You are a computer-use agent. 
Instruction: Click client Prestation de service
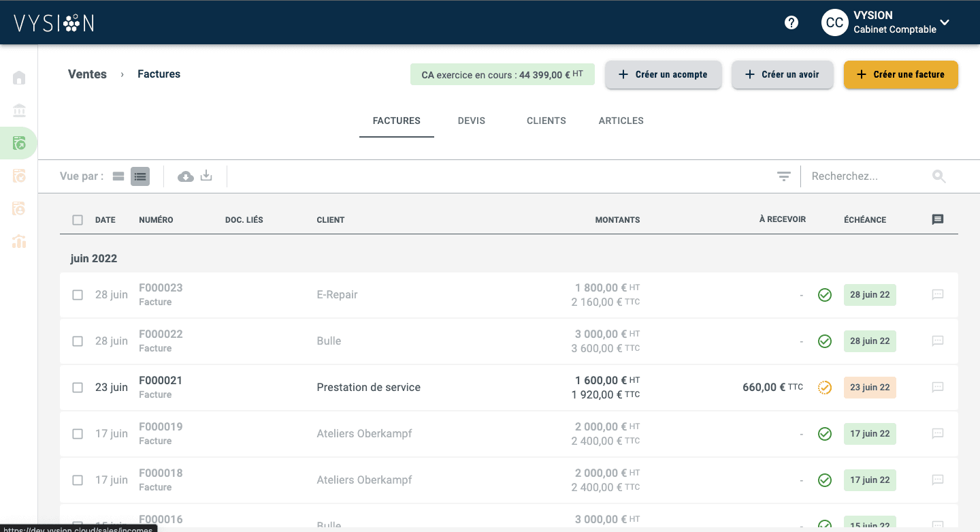pyautogui.click(x=368, y=388)
